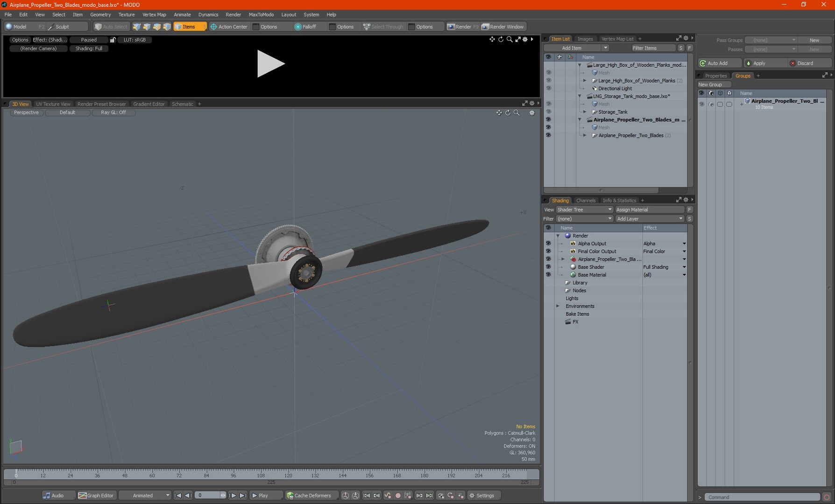
Task: Open Falloff tool
Action: pos(306,27)
